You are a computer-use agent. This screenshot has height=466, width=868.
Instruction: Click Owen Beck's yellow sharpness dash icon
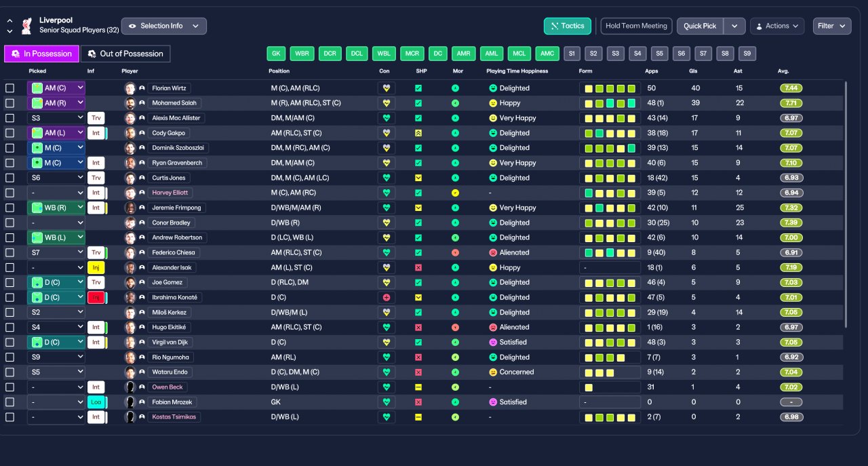point(418,387)
